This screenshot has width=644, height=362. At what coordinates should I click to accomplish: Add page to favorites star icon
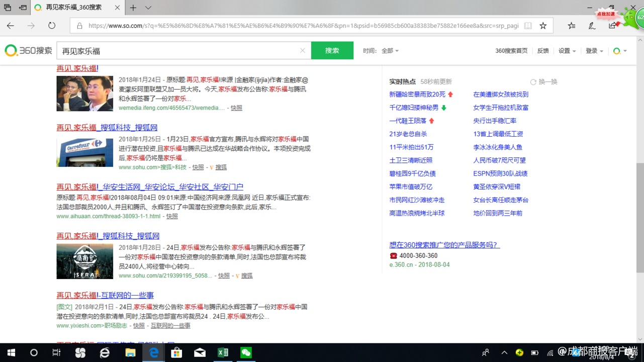543,26
